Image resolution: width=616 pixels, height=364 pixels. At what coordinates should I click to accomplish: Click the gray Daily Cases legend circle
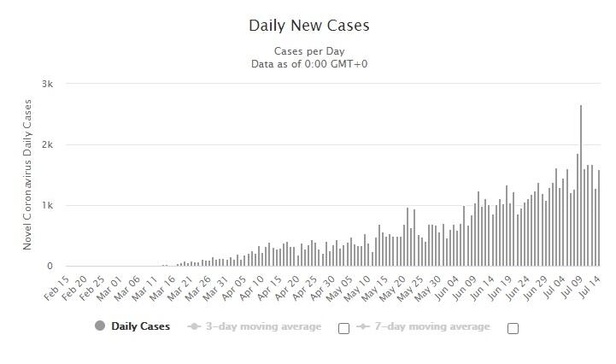click(100, 326)
